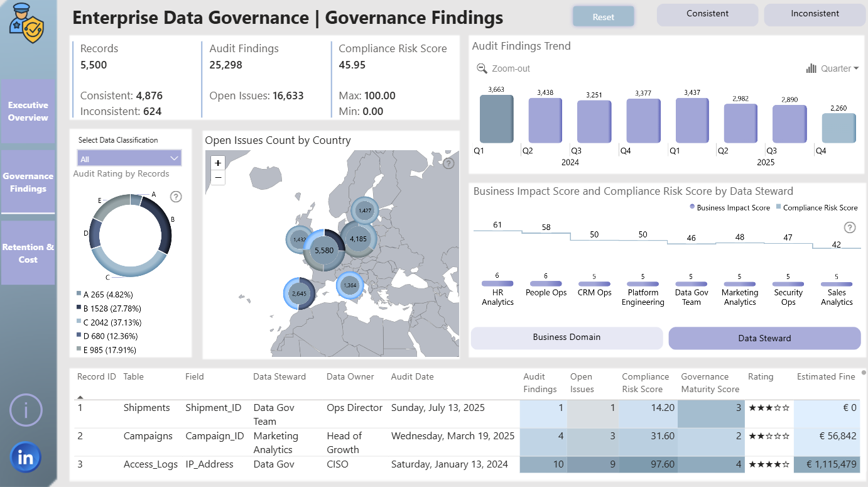Switch chart view to Business Domain

coord(567,337)
